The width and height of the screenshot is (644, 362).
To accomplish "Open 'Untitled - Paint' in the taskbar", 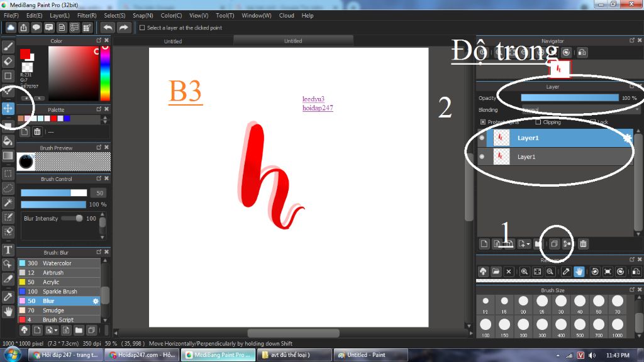I will click(371, 355).
